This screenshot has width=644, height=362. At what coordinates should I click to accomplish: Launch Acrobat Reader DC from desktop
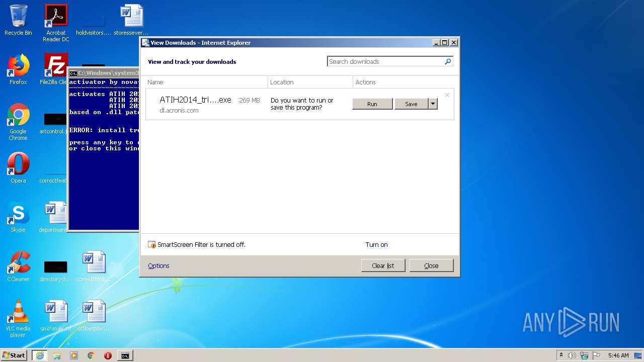click(x=56, y=23)
